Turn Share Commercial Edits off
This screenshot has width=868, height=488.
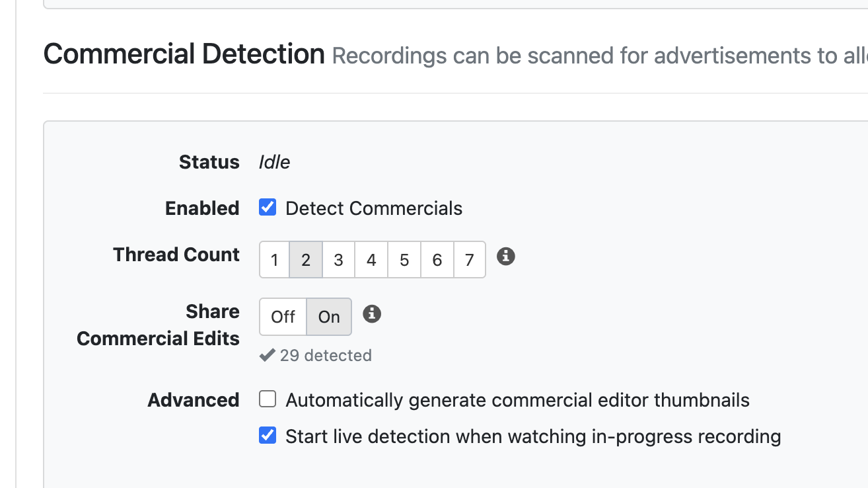coord(283,317)
